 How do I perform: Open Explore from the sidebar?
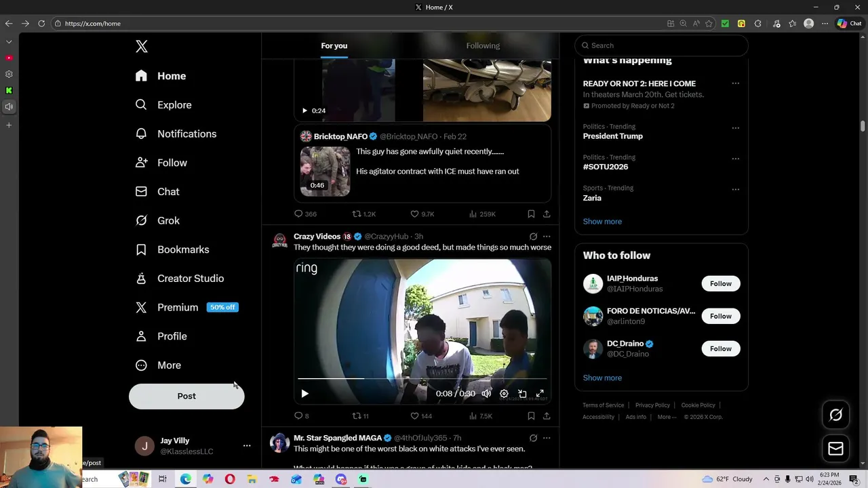(163, 105)
